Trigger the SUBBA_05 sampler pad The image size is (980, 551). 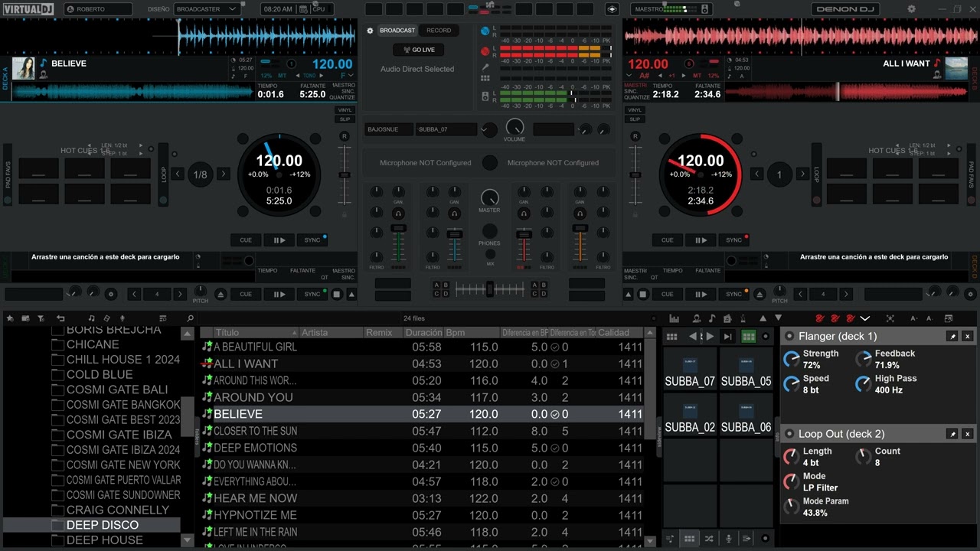click(x=746, y=370)
